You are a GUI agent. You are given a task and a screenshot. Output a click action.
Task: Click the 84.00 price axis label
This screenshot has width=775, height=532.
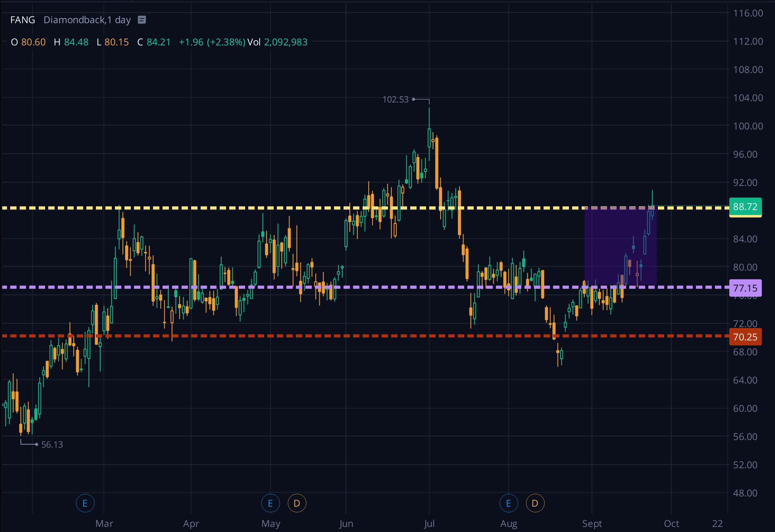click(x=745, y=239)
